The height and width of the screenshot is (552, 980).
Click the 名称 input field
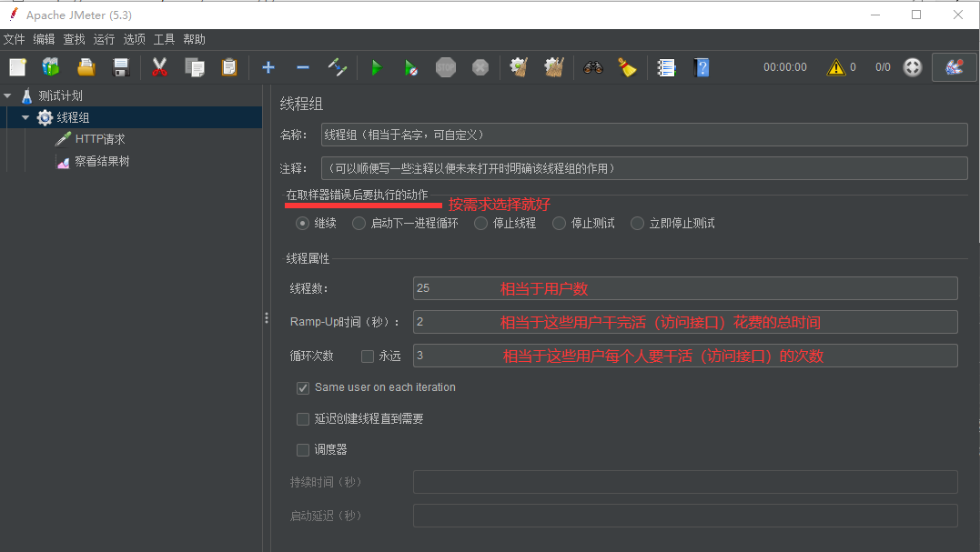(644, 135)
